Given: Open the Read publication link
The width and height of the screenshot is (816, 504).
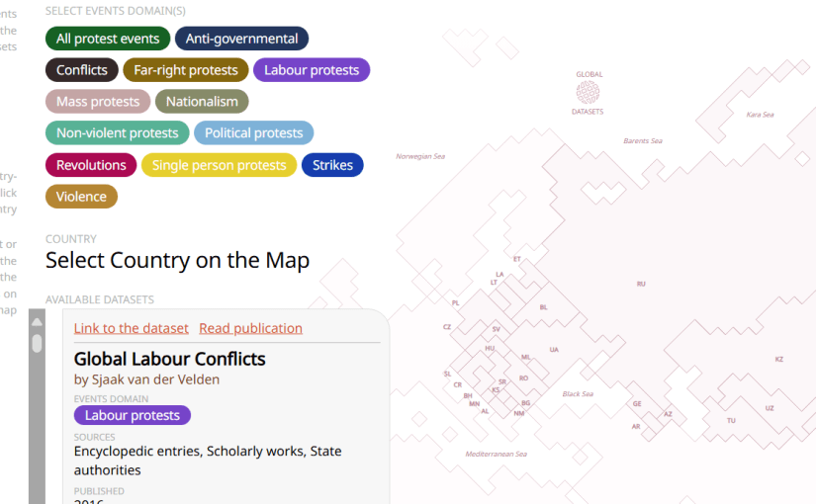Looking at the screenshot, I should [x=250, y=328].
